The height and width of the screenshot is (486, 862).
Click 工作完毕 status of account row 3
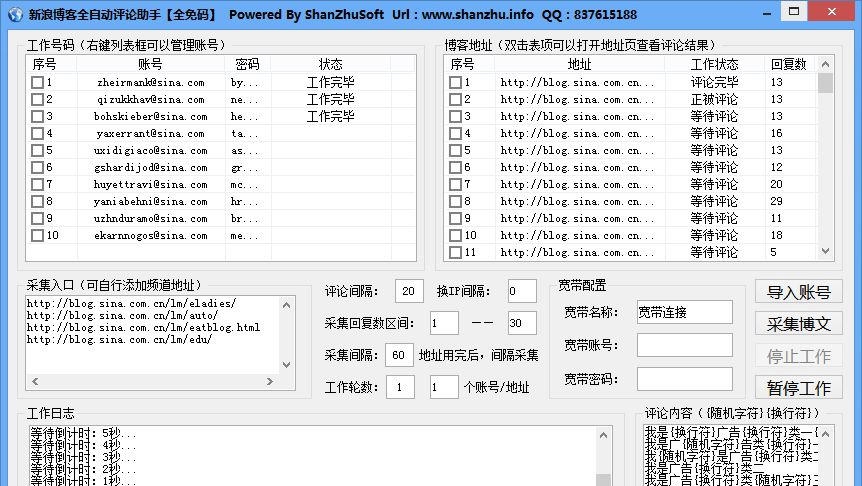click(x=330, y=117)
